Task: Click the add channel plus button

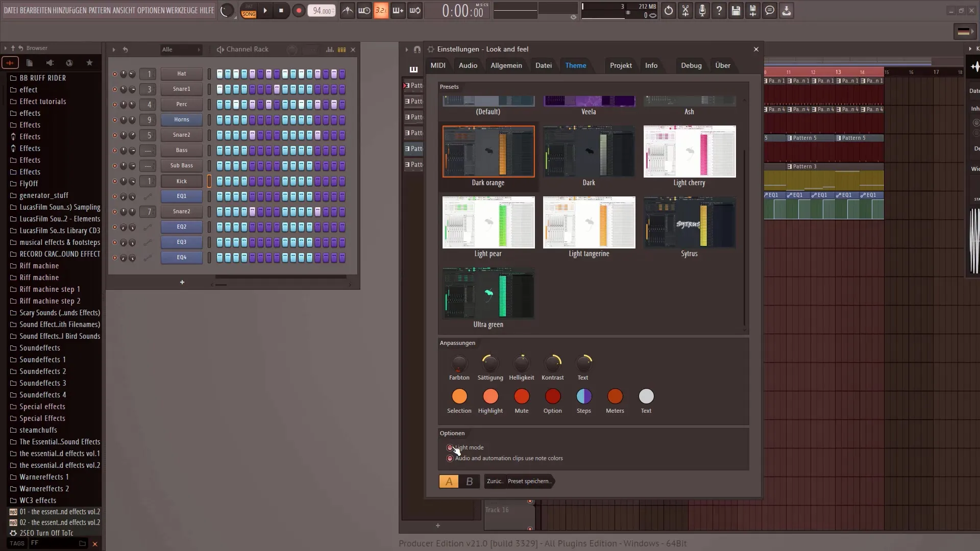Action: [x=182, y=282]
